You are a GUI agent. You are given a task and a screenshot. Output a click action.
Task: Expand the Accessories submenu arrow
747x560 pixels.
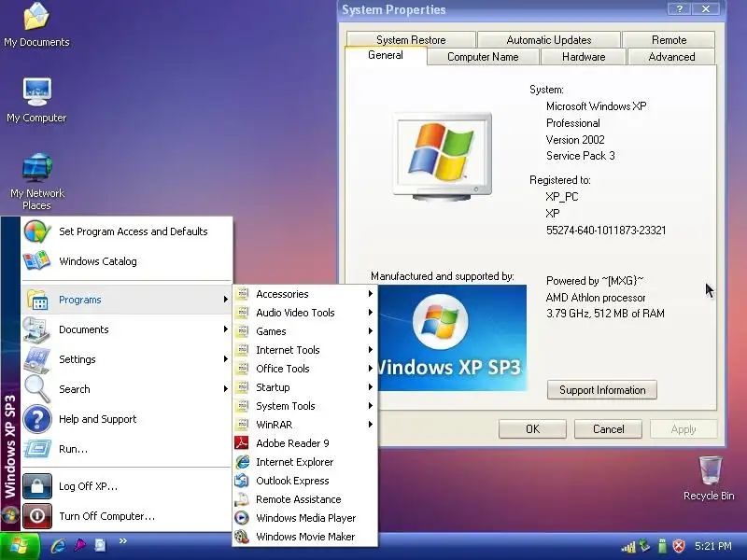pyautogui.click(x=370, y=294)
